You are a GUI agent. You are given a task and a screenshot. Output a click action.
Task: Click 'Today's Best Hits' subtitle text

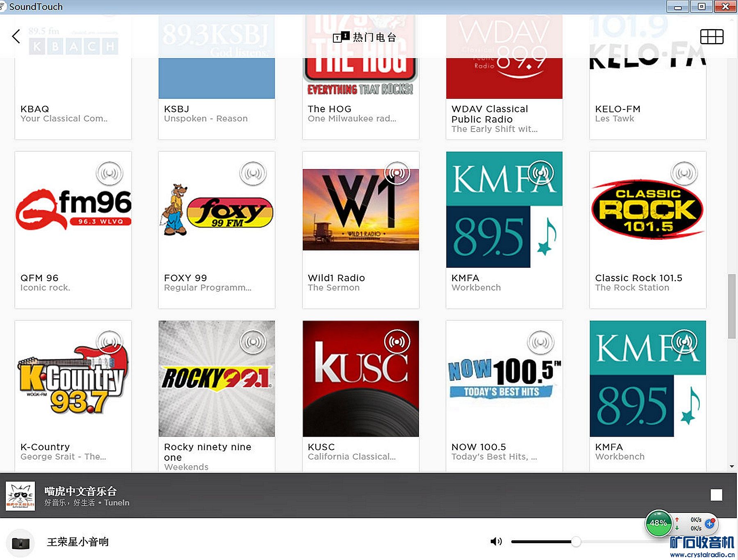494,457
